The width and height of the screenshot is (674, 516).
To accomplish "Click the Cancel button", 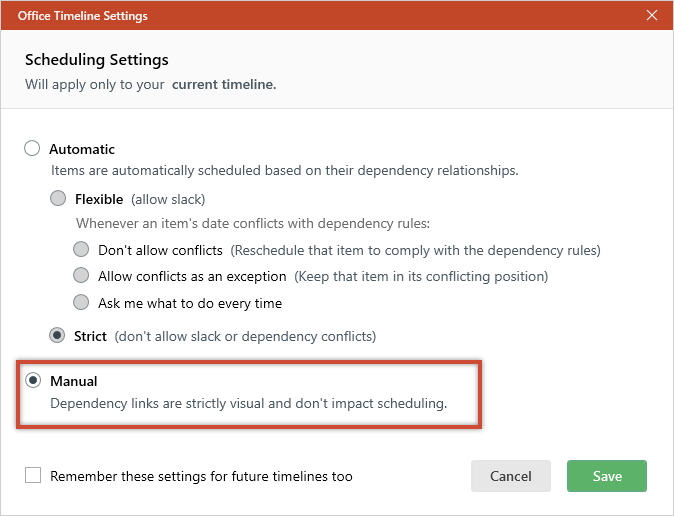I will [511, 476].
